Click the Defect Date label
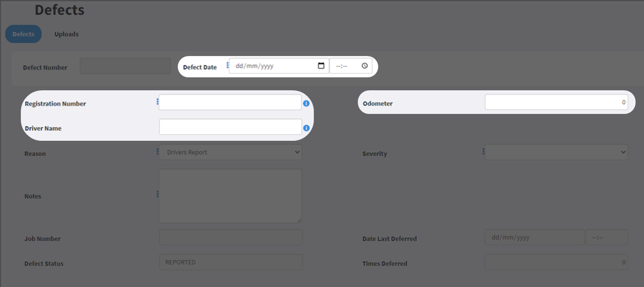This screenshot has width=644, height=287. (200, 67)
